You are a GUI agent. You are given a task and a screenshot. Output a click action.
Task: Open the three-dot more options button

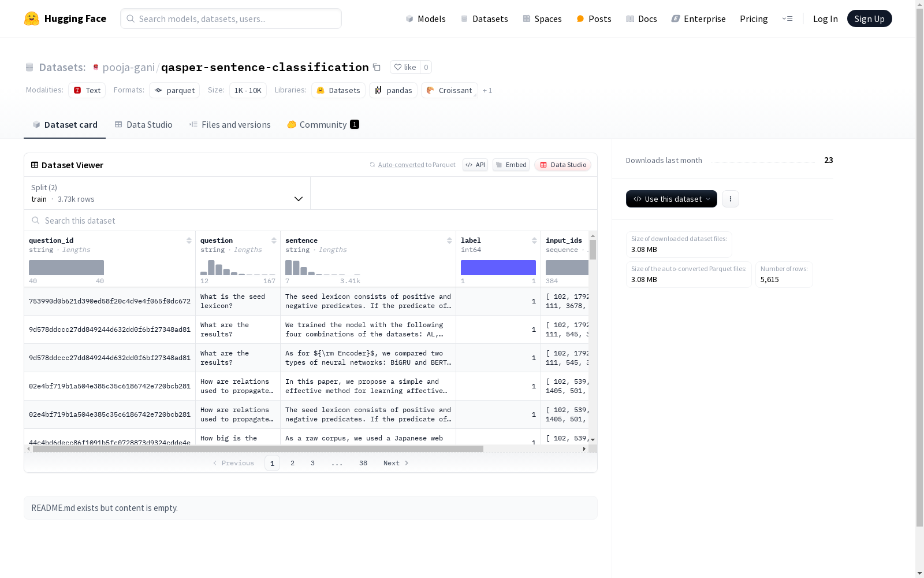(x=731, y=199)
